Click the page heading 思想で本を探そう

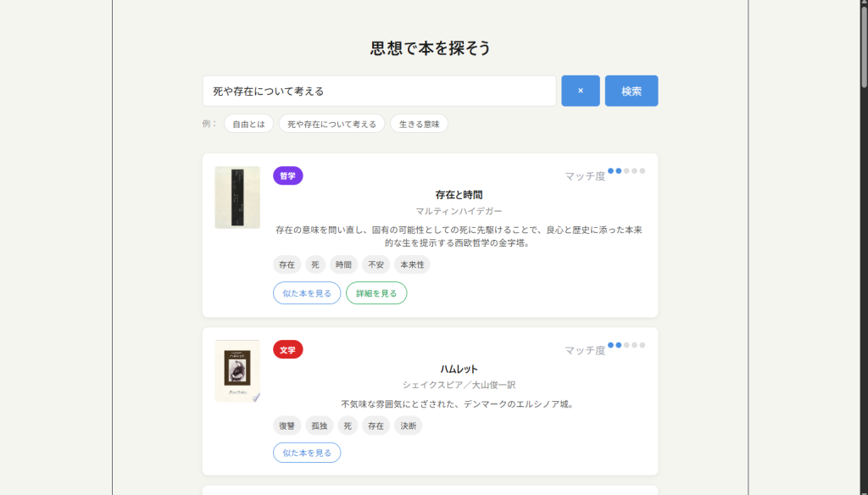pos(430,48)
